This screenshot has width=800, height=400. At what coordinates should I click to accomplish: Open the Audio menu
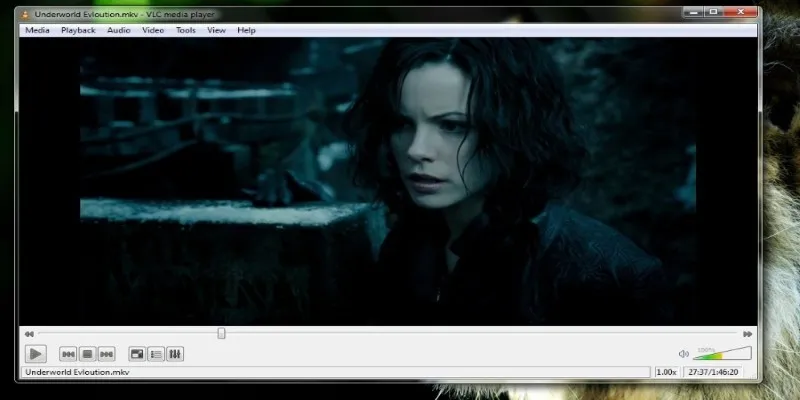pyautogui.click(x=118, y=30)
